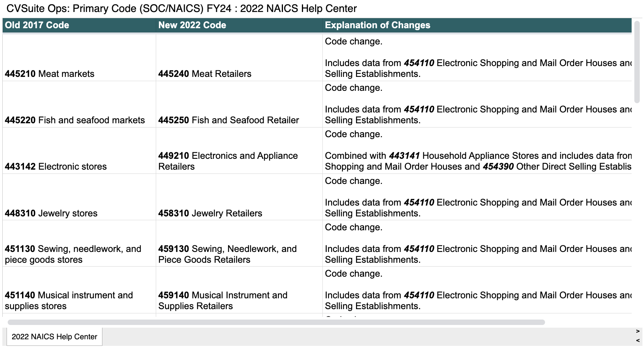Click the 445240 Meat Retailers cell

(204, 74)
